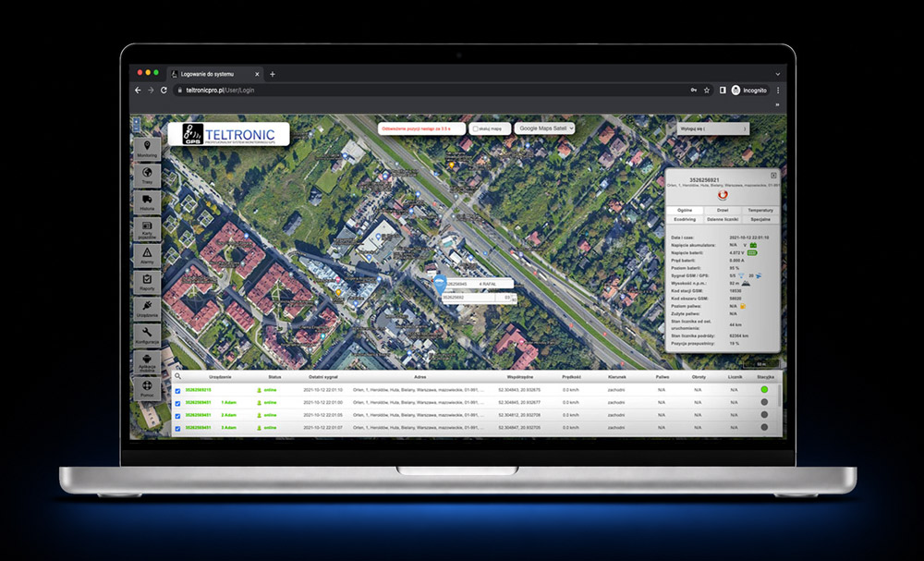The height and width of the screenshot is (561, 924).
Task: Select the Ogólne tab
Action: [x=685, y=211]
